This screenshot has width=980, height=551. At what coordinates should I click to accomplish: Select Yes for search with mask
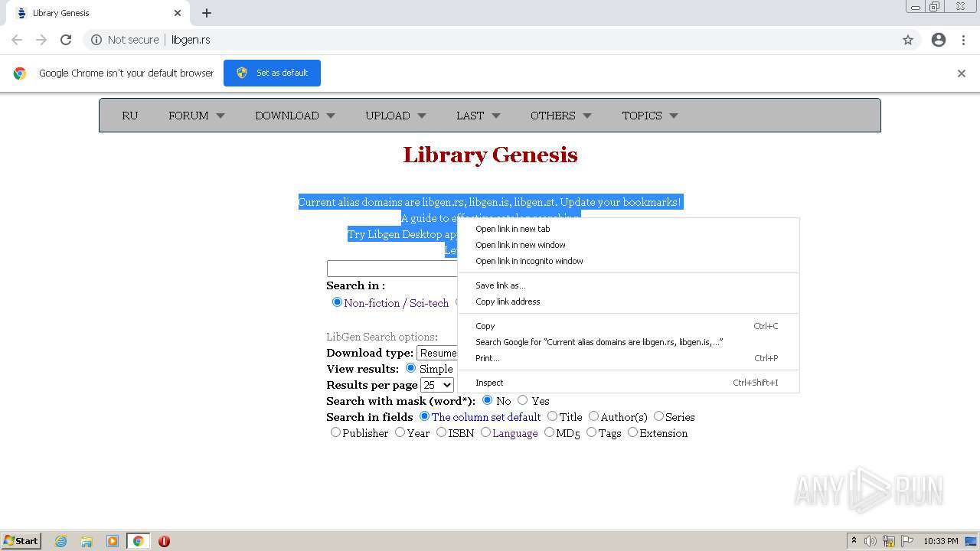[523, 400]
